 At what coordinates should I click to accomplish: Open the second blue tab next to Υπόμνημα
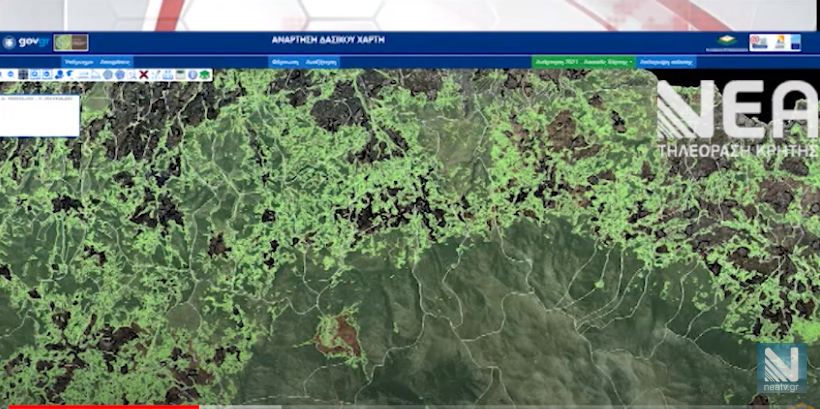click(x=115, y=62)
